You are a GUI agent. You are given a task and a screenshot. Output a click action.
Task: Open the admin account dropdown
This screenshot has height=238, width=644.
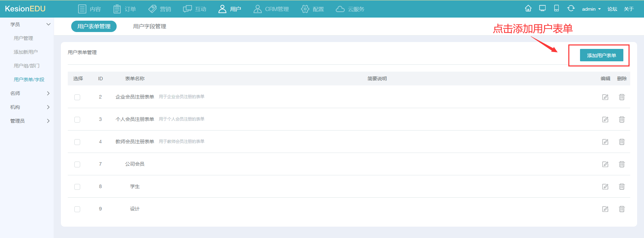[591, 9]
